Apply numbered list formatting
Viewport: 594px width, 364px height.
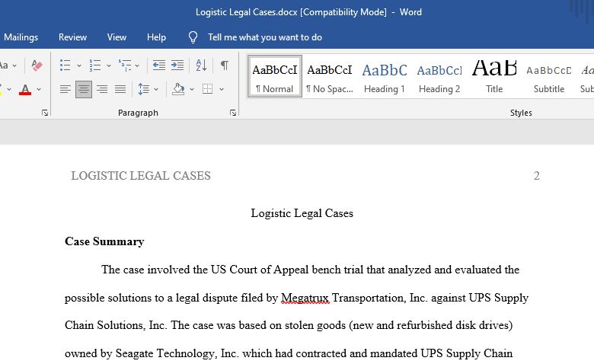click(x=94, y=65)
